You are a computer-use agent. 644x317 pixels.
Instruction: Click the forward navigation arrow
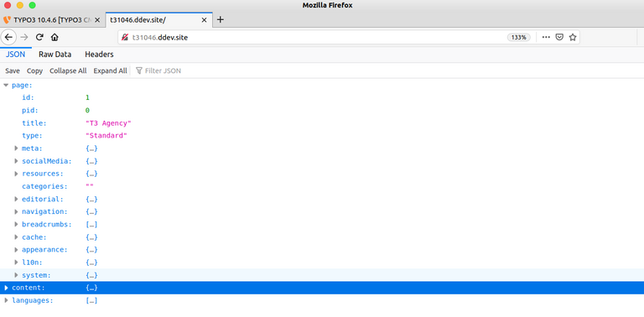pyautogui.click(x=24, y=38)
